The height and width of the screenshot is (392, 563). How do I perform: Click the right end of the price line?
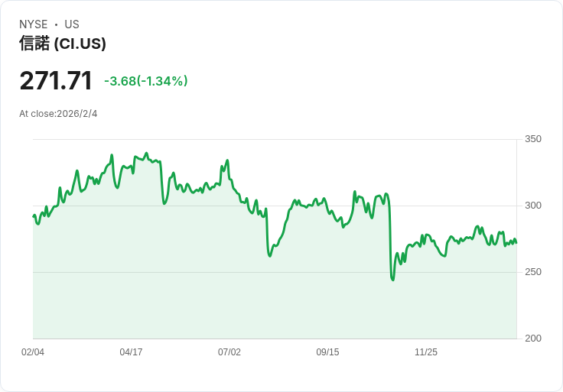tap(516, 243)
